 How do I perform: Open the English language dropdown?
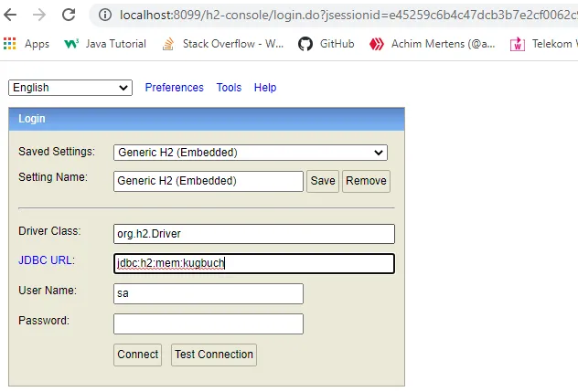pos(70,88)
